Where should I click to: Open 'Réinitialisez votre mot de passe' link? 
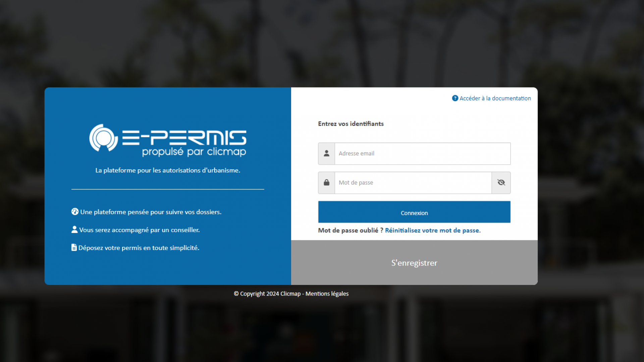coord(433,230)
